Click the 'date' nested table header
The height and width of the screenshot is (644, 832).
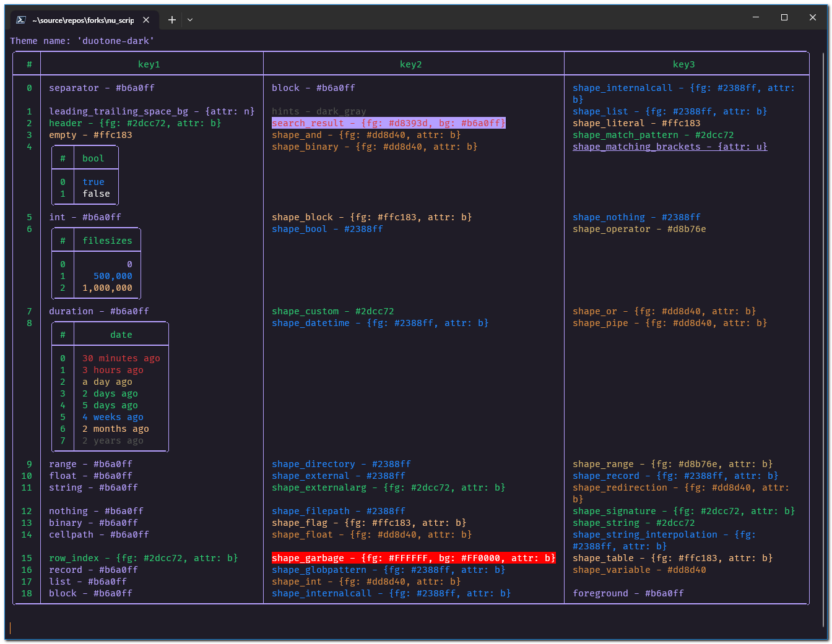pos(121,335)
